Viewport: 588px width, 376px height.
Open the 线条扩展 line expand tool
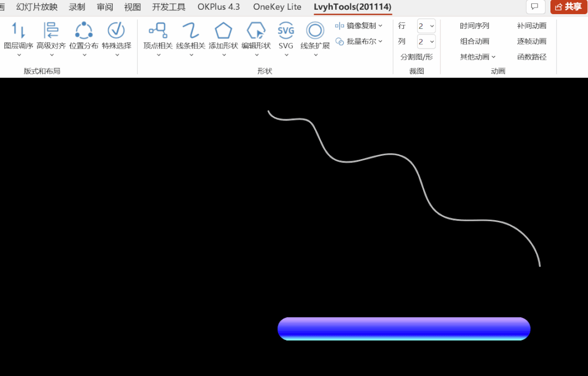point(315,37)
